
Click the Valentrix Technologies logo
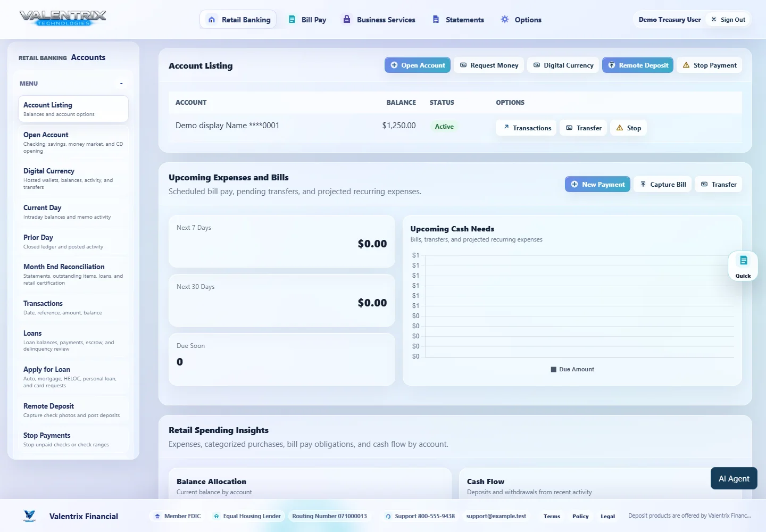pyautogui.click(x=63, y=19)
